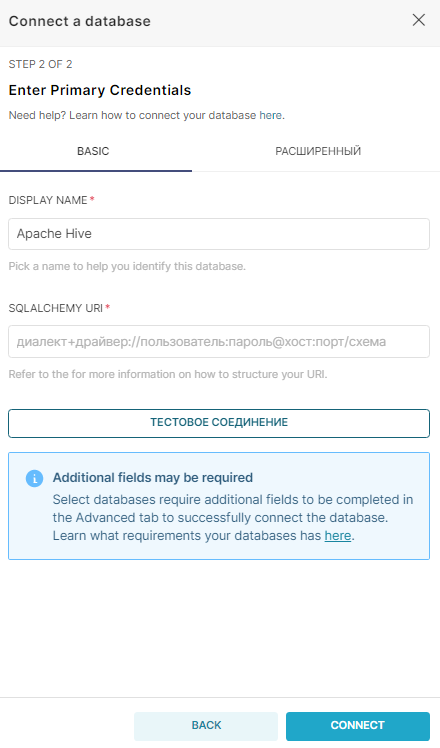Click the 'Refer to the' URI helper text
This screenshot has height=748, width=440.
[168, 374]
